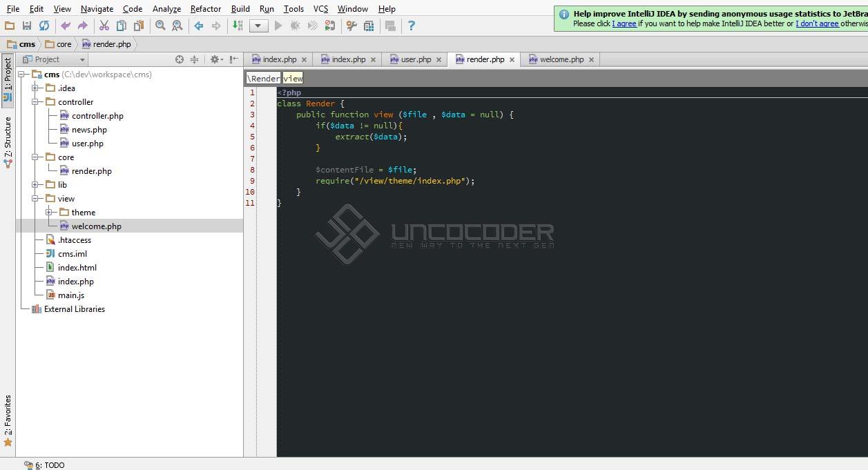The height and width of the screenshot is (470, 868).
Task: Switch to the user.php editor tab
Action: pyautogui.click(x=416, y=59)
